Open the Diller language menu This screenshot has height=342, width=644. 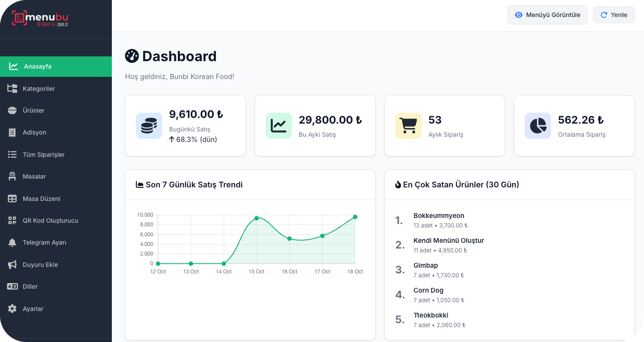tap(30, 287)
